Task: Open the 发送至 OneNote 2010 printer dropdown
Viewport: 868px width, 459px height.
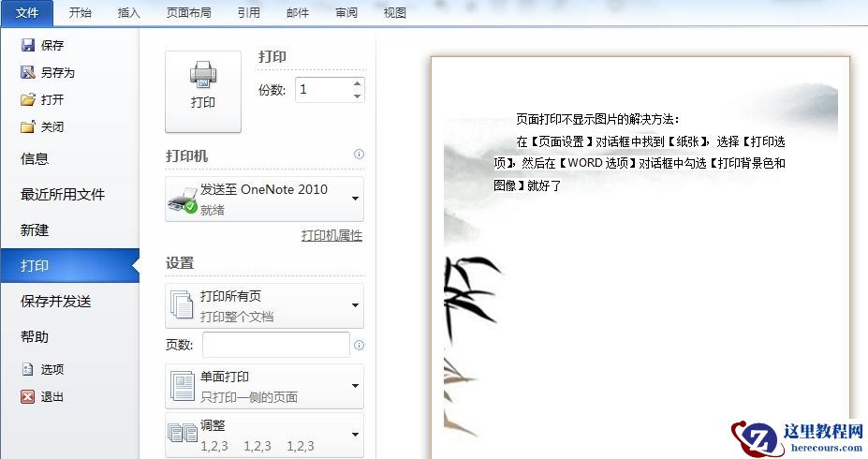Action: click(265, 199)
